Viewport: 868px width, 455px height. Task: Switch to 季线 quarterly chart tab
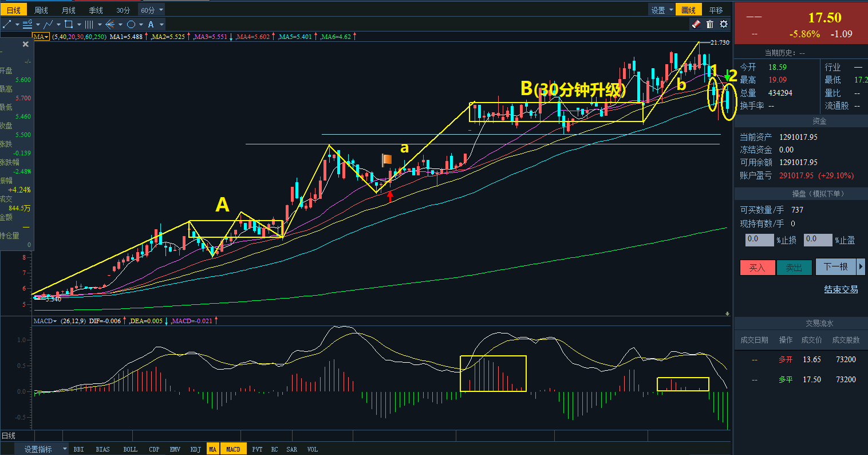click(x=96, y=10)
